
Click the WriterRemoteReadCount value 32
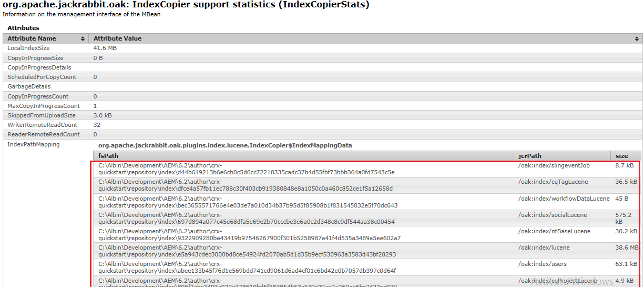[x=97, y=125]
